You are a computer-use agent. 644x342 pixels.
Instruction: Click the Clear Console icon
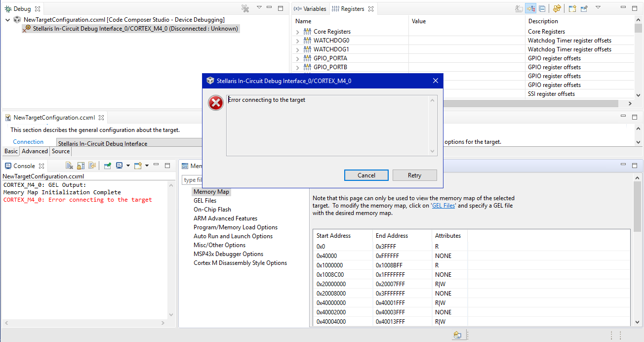(x=70, y=166)
